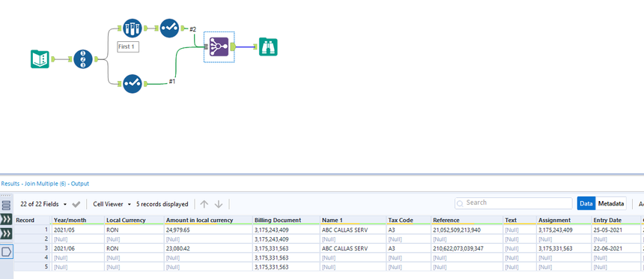Click the Year/month column header

[77, 220]
